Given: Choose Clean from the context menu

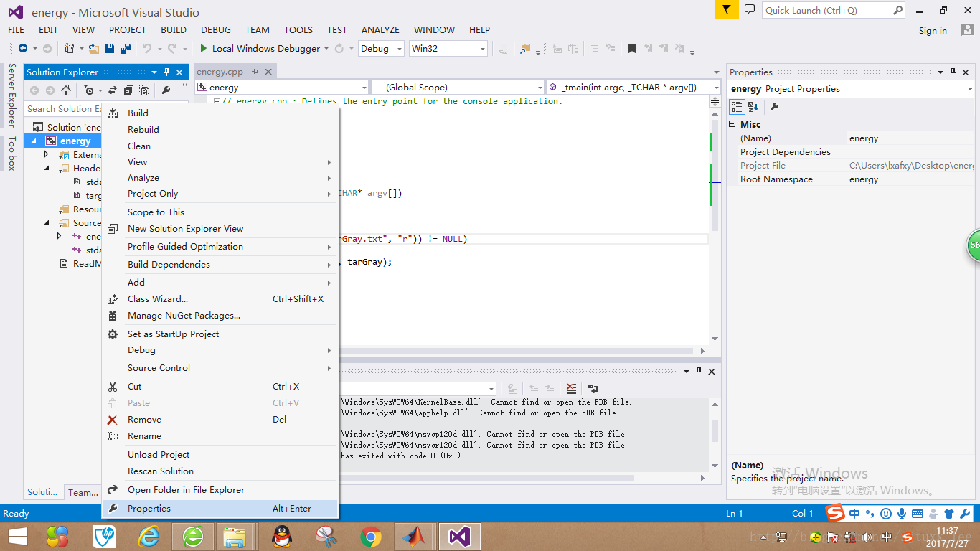Looking at the screenshot, I should click(x=220, y=146).
